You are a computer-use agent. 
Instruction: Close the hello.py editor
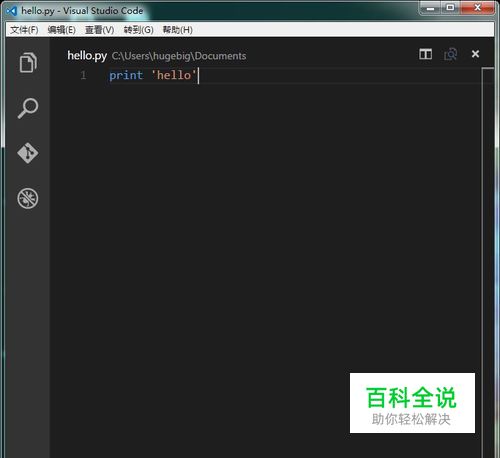(475, 54)
